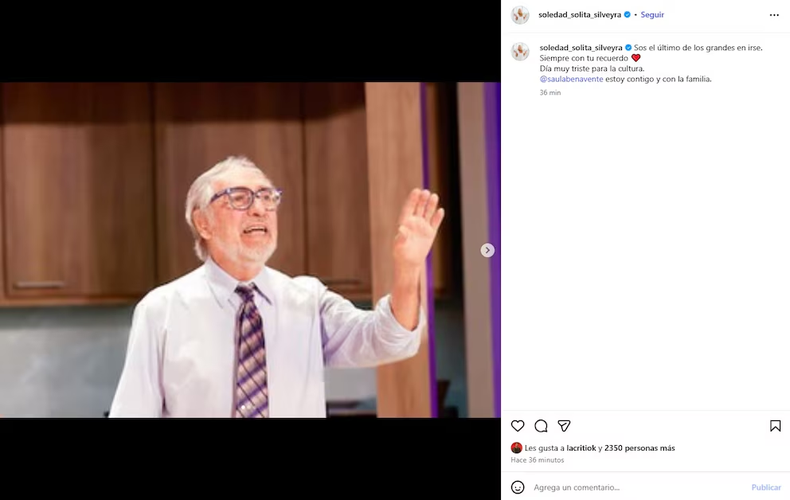Click Publicar to post the comment
The width and height of the screenshot is (790, 500).
click(766, 487)
